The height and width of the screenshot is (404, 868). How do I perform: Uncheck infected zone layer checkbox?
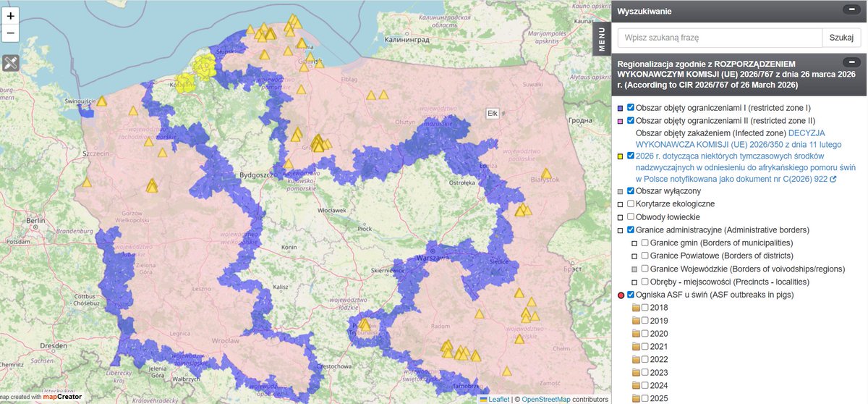pos(631,155)
